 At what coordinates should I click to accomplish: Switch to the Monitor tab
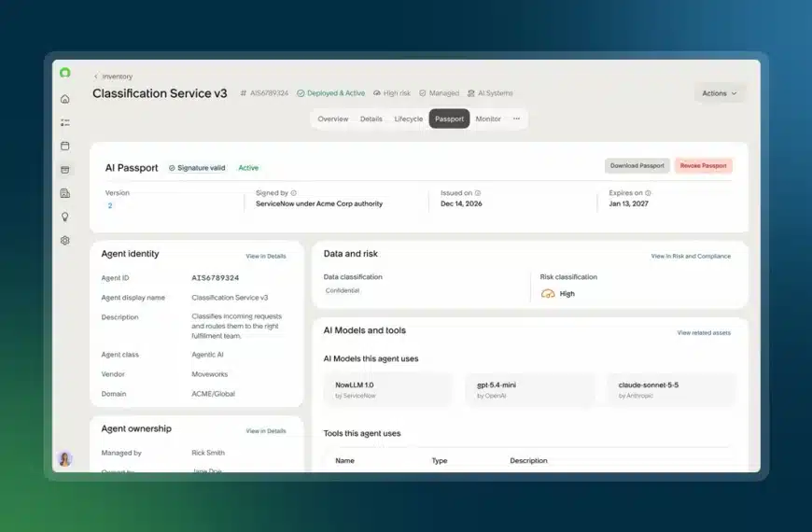click(x=488, y=119)
